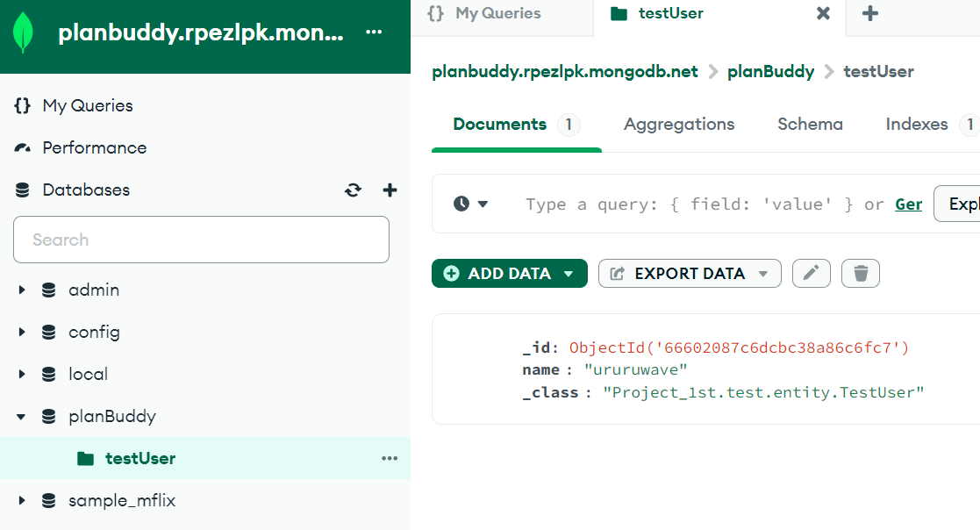Open a new tab with plus
Image resolution: width=980 pixels, height=530 pixels.
870,13
